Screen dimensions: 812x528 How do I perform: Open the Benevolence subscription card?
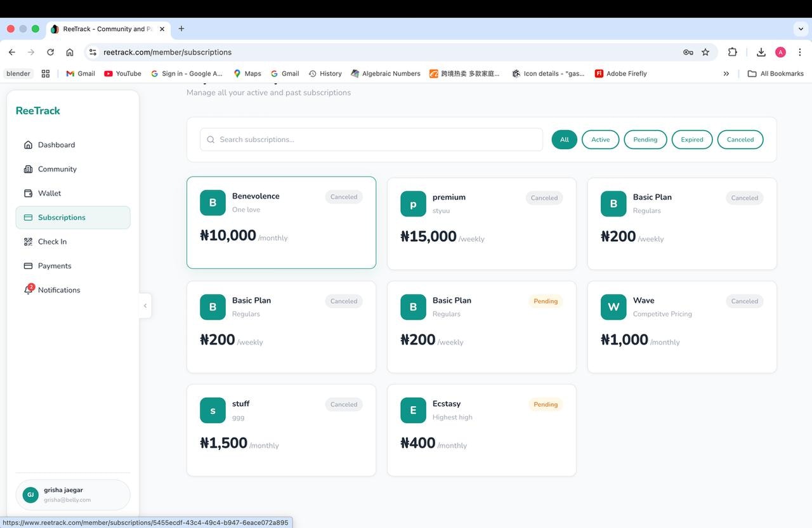click(281, 222)
